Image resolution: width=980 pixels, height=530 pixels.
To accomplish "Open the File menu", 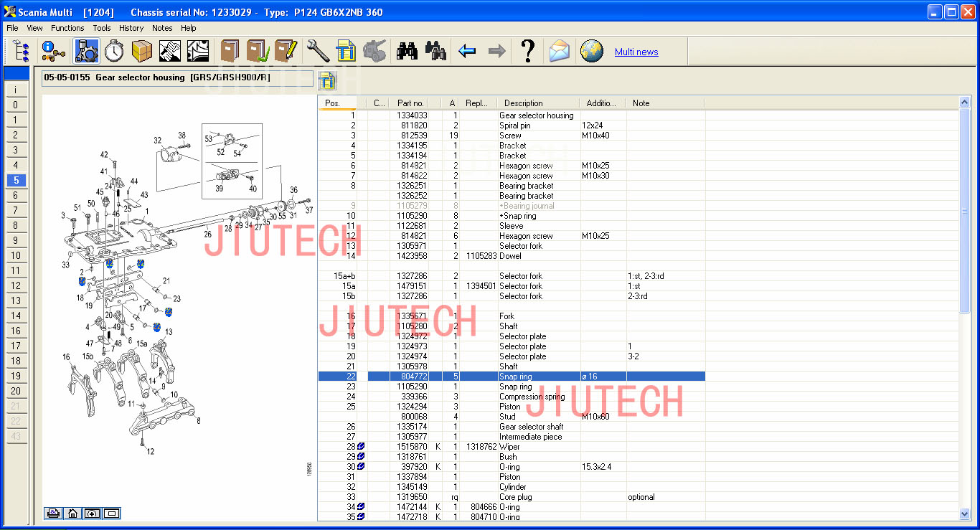I will pos(12,28).
